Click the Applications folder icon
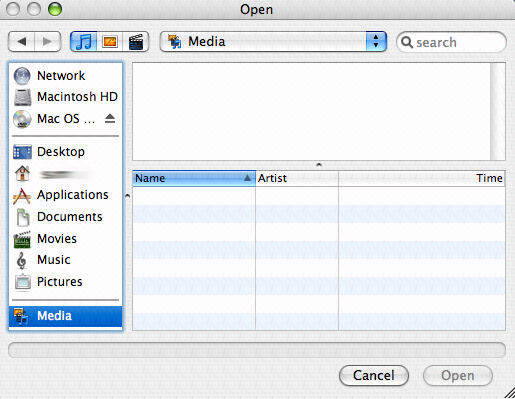The width and height of the screenshot is (515, 399). point(22,196)
